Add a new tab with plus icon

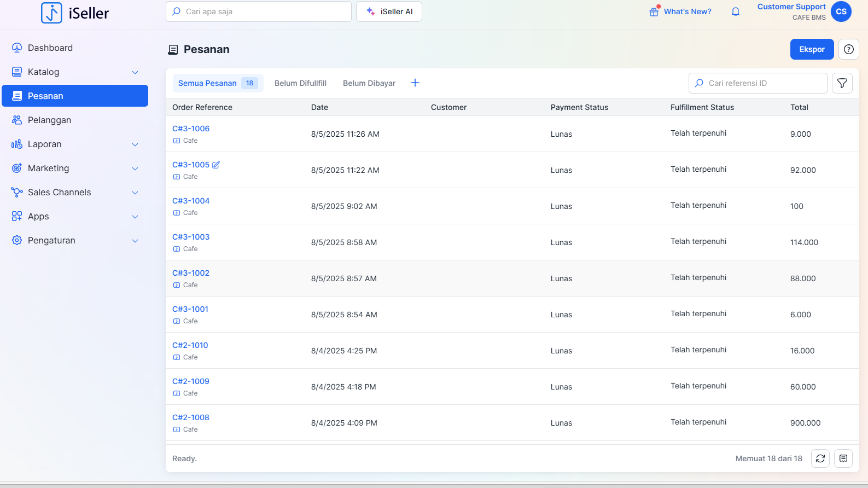415,83
